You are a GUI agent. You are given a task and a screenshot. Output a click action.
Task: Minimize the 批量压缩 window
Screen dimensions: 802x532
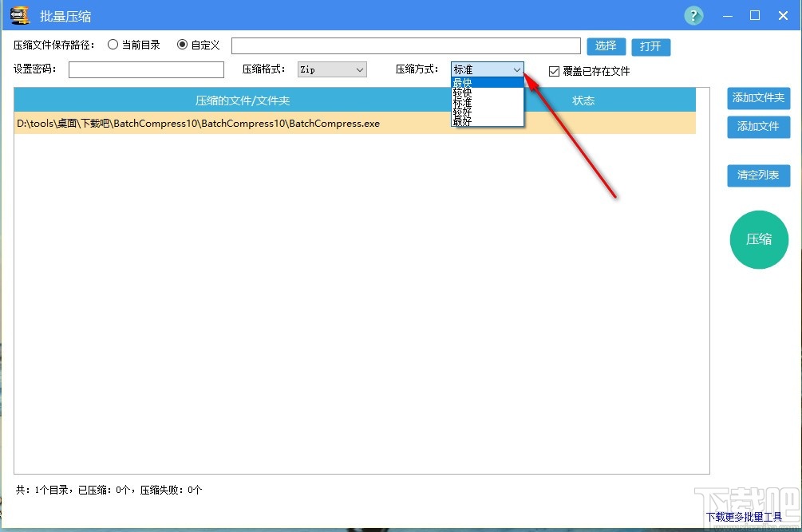pyautogui.click(x=728, y=16)
